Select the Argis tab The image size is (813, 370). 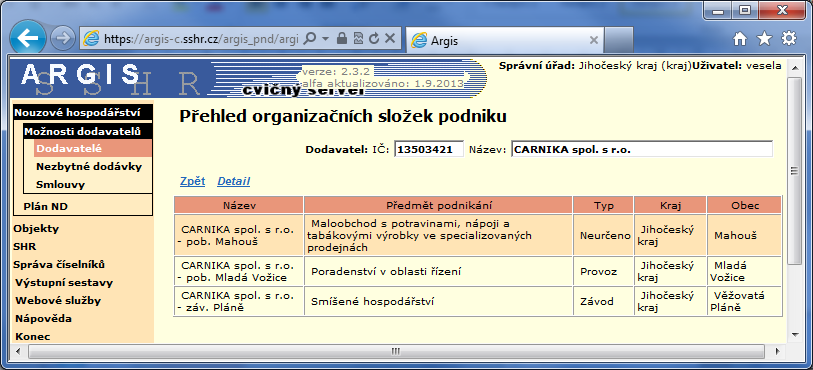pos(504,40)
